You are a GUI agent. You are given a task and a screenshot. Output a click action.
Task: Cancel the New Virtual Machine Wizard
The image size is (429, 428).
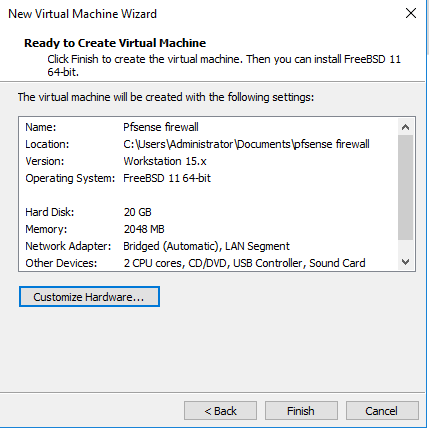coord(382,411)
